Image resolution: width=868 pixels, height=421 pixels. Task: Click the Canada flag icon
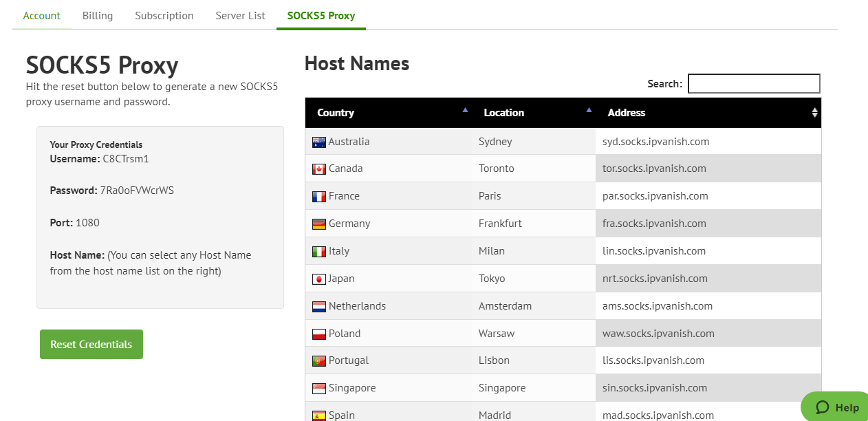click(319, 169)
